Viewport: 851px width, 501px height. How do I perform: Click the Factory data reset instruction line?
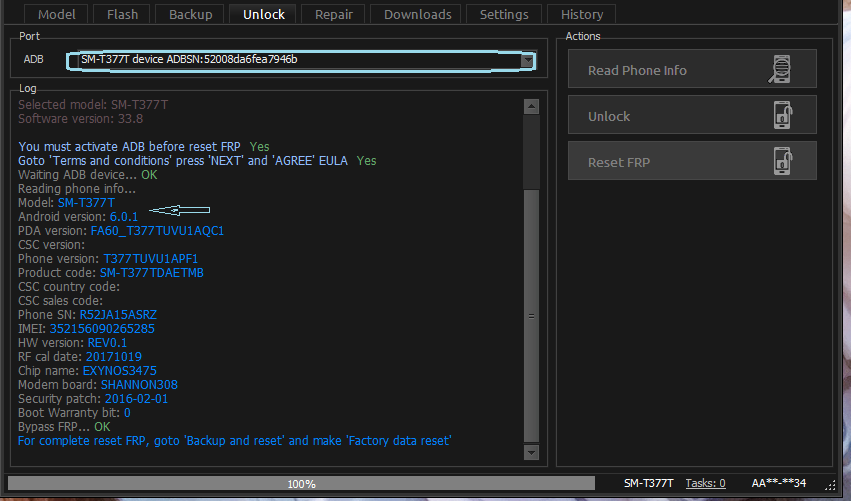pos(234,441)
